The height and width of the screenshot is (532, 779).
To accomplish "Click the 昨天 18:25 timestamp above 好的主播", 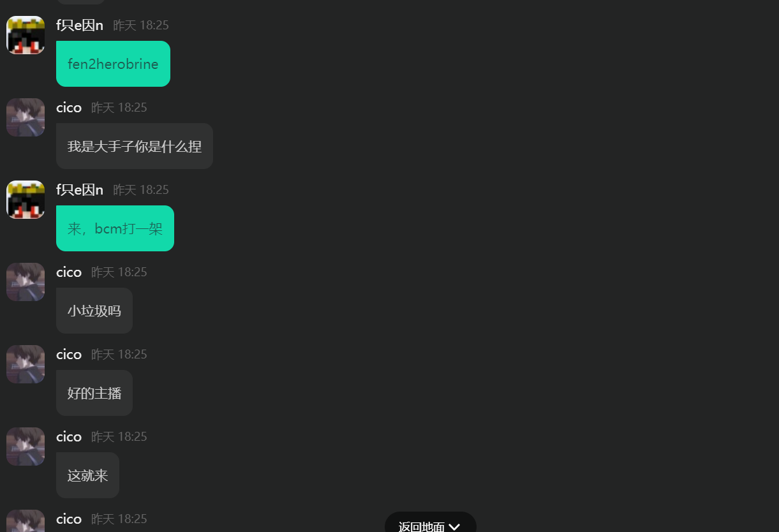I will tap(119, 355).
